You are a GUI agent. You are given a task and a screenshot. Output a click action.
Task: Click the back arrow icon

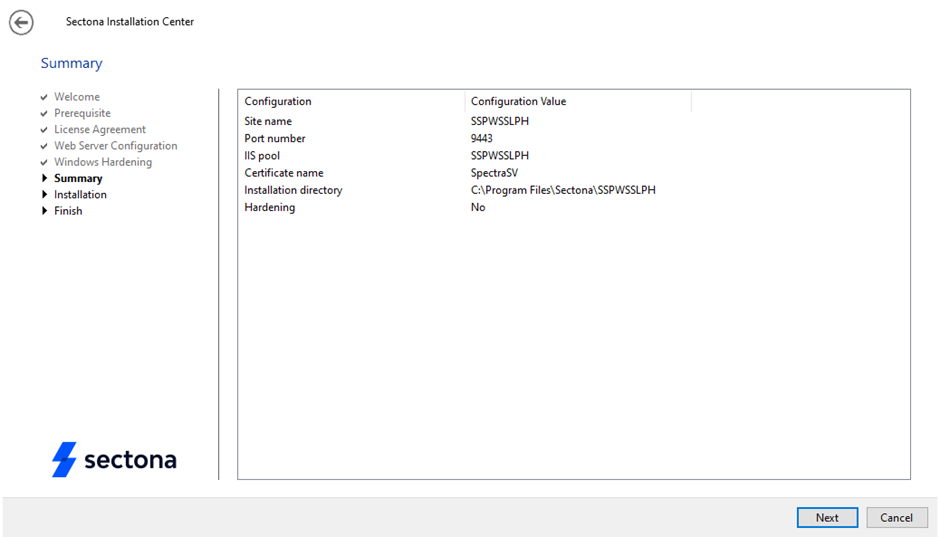pyautogui.click(x=21, y=22)
